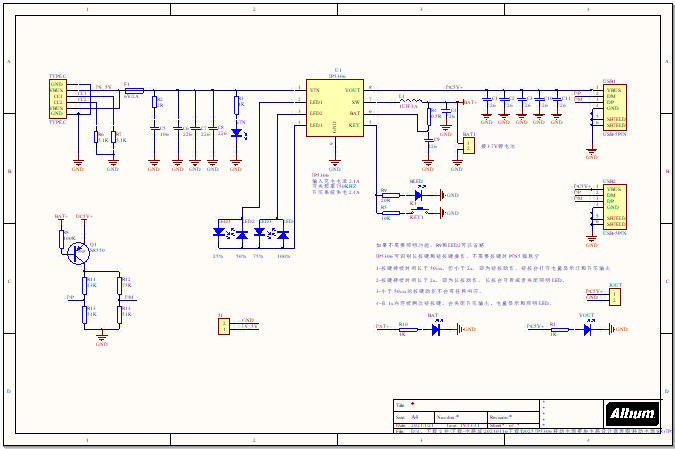Select capacitor C6 symbol
The width and height of the screenshot is (675, 449).
[178, 128]
